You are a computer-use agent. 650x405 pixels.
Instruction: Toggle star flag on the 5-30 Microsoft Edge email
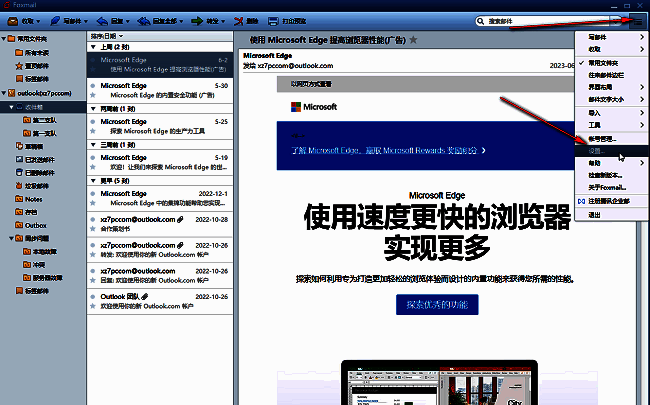93,97
